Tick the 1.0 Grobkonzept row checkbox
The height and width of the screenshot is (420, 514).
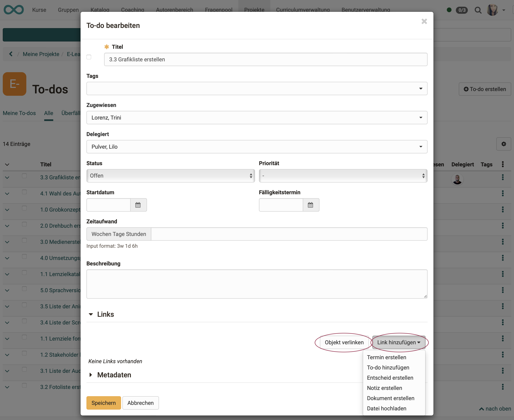pyautogui.click(x=24, y=208)
